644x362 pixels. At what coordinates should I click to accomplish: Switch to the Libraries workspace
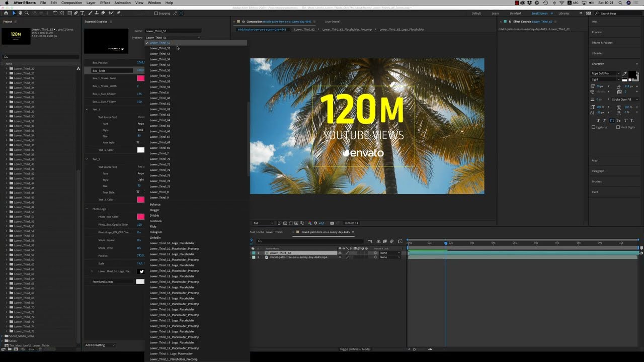[564, 13]
